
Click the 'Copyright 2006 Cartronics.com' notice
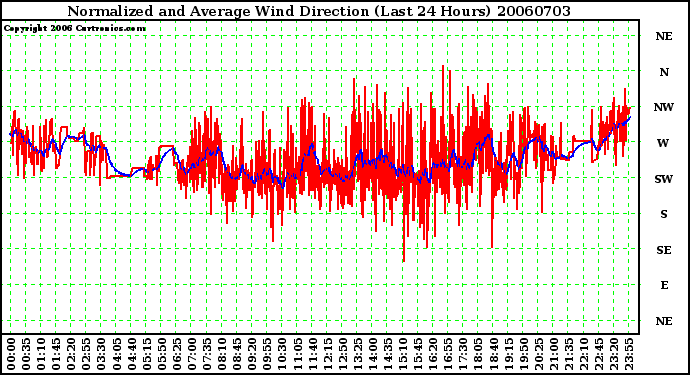point(74,28)
